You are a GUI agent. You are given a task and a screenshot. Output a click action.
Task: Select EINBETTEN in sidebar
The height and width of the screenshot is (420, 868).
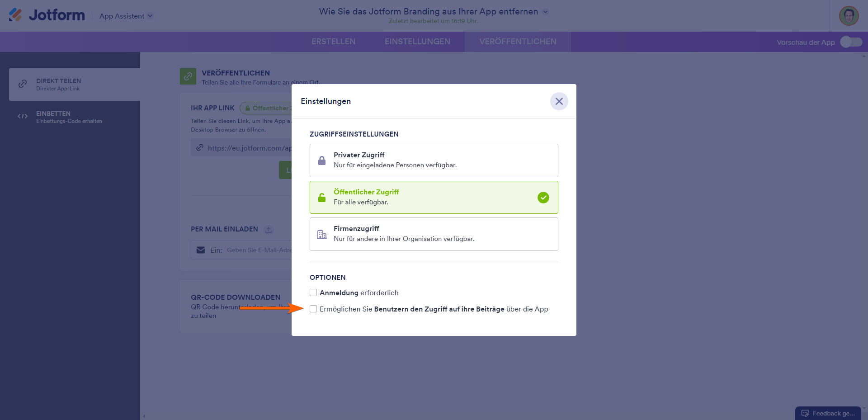click(x=75, y=117)
